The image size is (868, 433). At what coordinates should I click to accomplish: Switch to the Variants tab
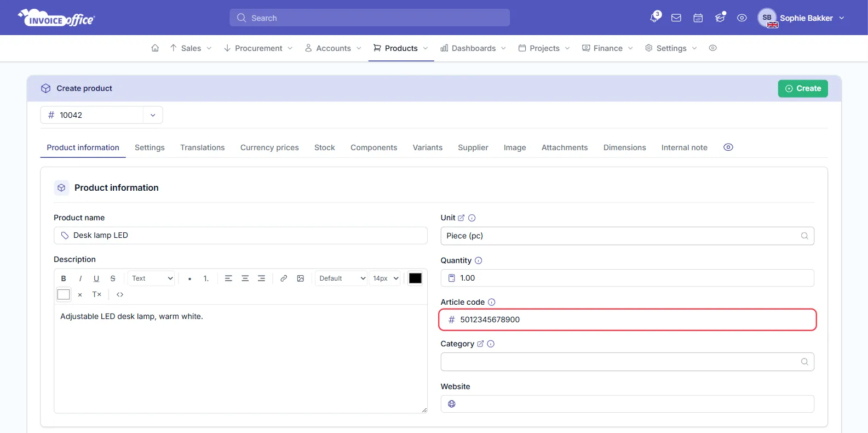click(428, 147)
